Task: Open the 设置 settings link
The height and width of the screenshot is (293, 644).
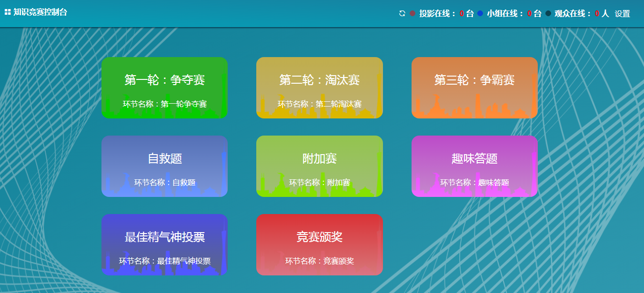Action: [x=622, y=14]
